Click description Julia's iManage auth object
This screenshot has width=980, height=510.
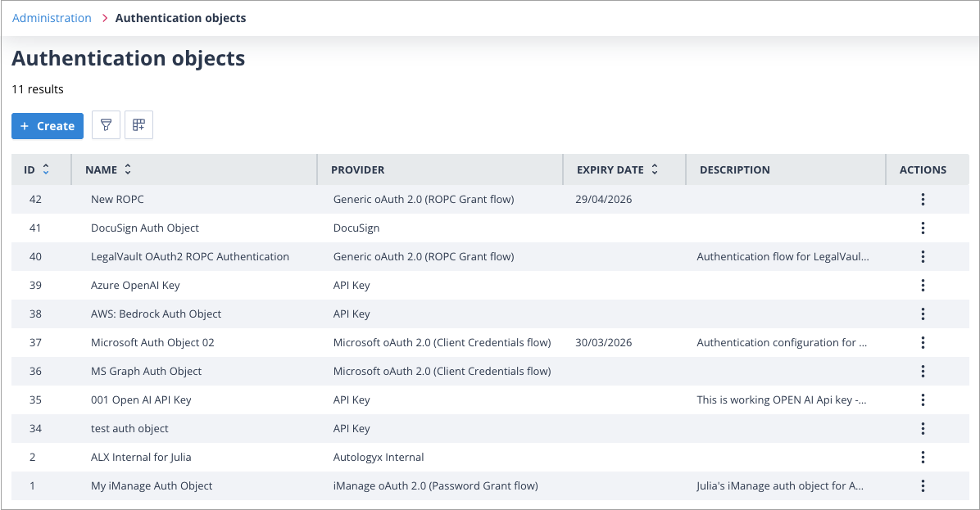coord(780,486)
